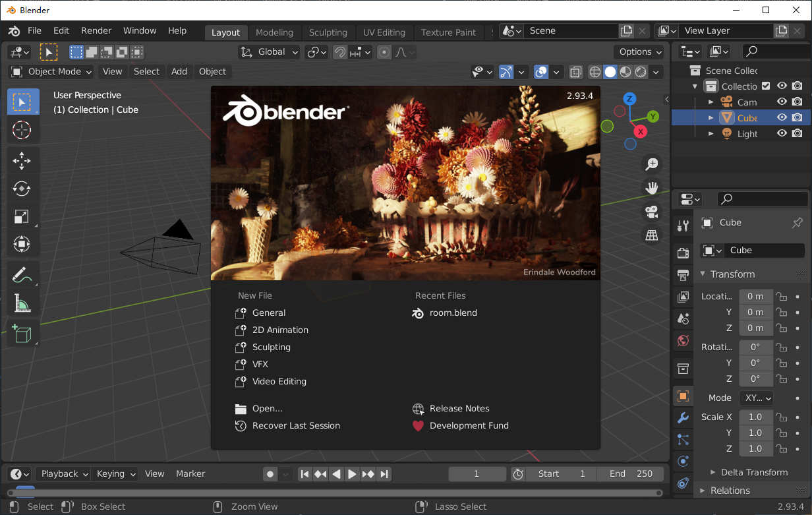Click the timeline horizontal scrollbar
This screenshot has height=515, width=812.
(335, 493)
